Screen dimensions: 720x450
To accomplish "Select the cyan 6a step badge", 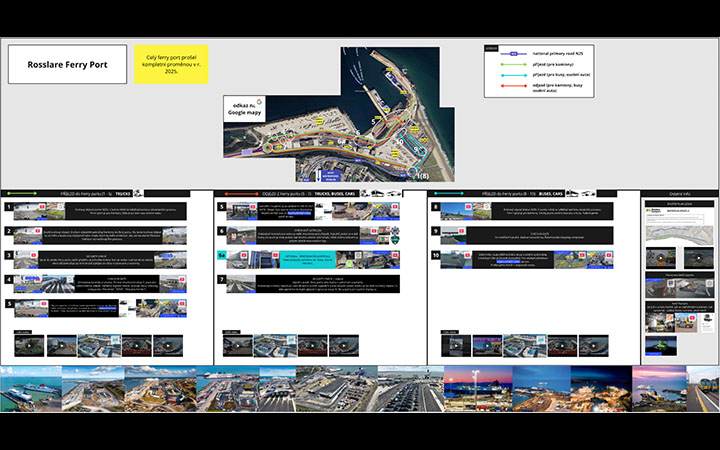I will pyautogui.click(x=223, y=254).
